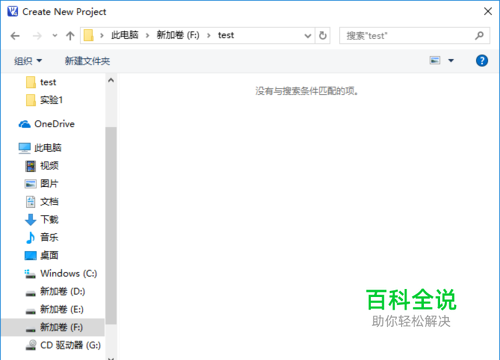The width and height of the screenshot is (500, 360).
Task: Close the Create New Project dialog
Action: 488,11
